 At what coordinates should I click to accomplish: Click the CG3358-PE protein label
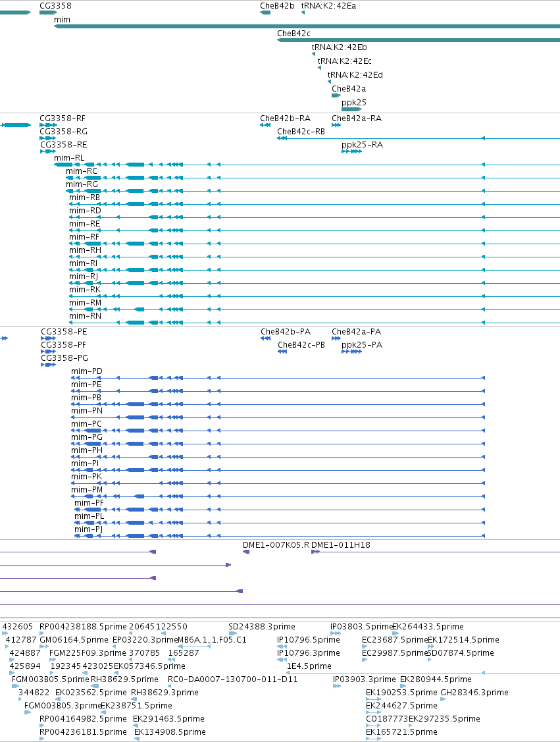tap(64, 331)
